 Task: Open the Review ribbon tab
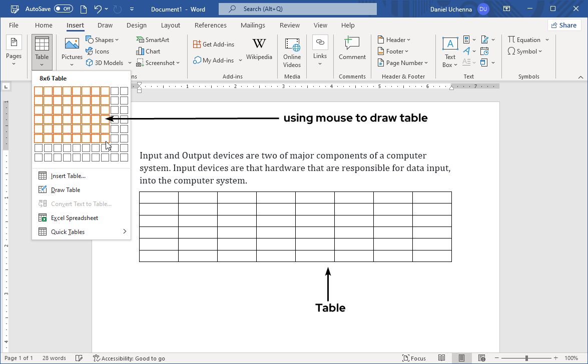(x=289, y=25)
